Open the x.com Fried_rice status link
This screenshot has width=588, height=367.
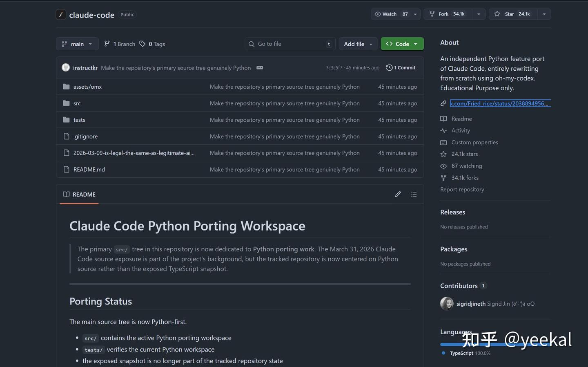pyautogui.click(x=500, y=103)
